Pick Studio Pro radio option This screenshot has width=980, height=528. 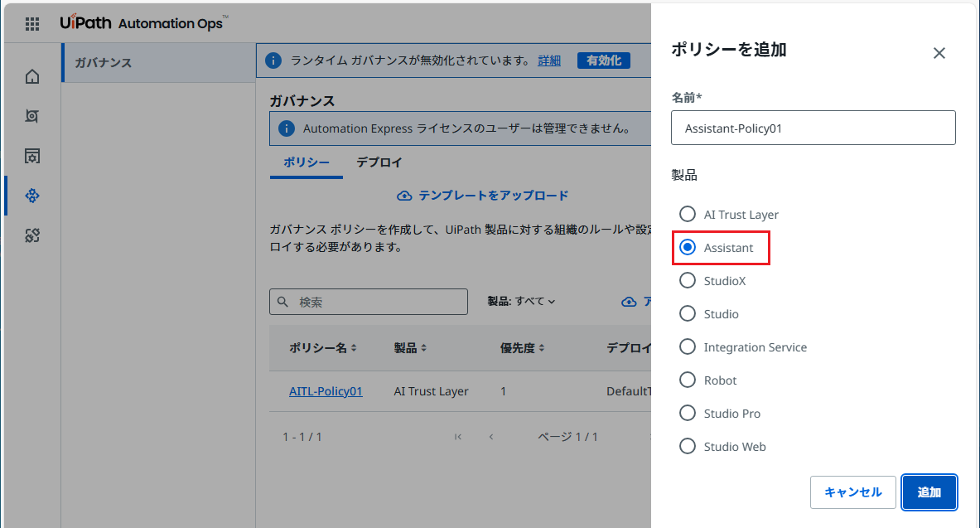pyautogui.click(x=688, y=413)
